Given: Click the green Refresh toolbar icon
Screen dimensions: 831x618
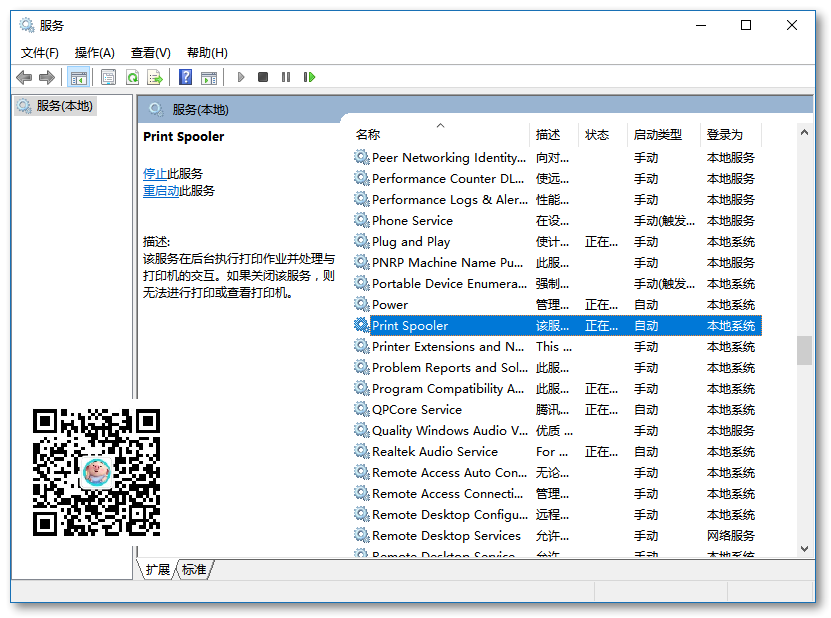Looking at the screenshot, I should 132,77.
